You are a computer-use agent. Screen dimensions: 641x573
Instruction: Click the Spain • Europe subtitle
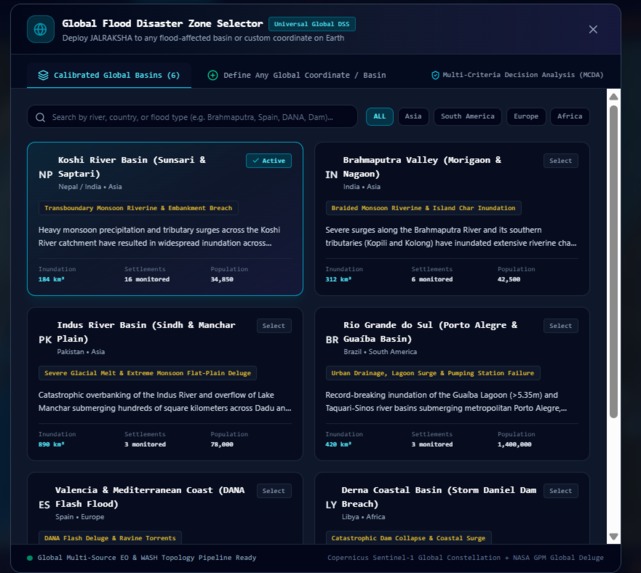click(80, 517)
